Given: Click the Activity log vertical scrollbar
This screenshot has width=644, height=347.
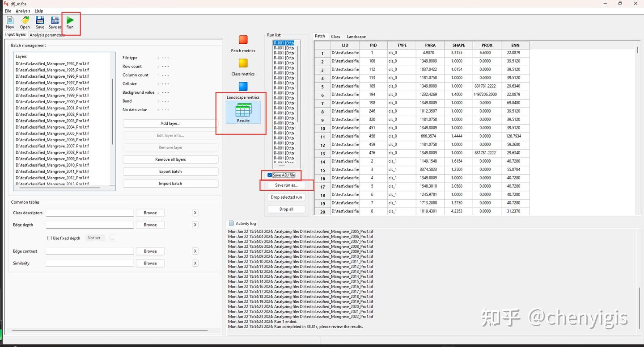Looking at the screenshot, I should 639,309.
